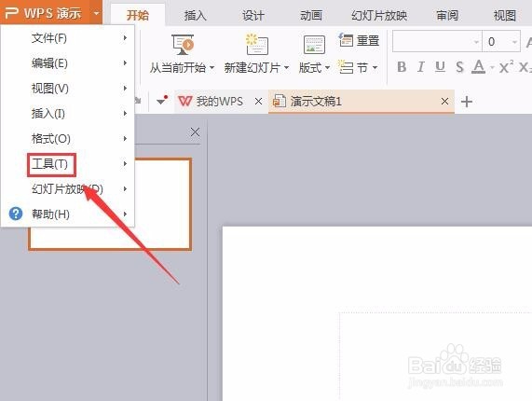Open the font name combo box
The image size is (532, 401).
click(437, 41)
